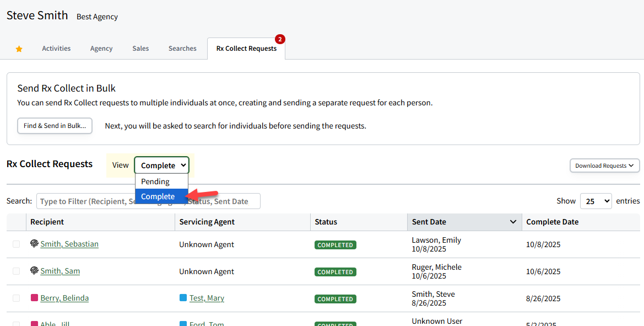Viewport: 644px width, 326px height.
Task: Click the Sent Date column sort arrow
Action: tap(513, 222)
